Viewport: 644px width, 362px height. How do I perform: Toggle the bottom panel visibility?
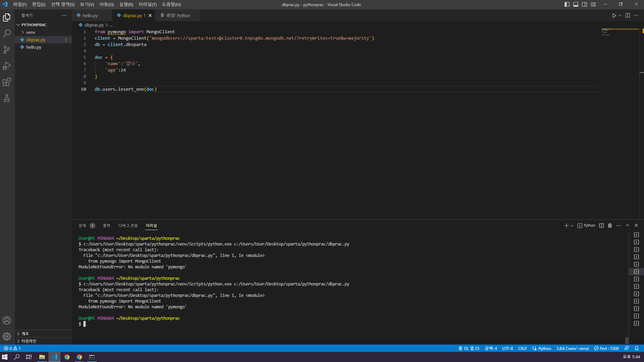point(576,4)
